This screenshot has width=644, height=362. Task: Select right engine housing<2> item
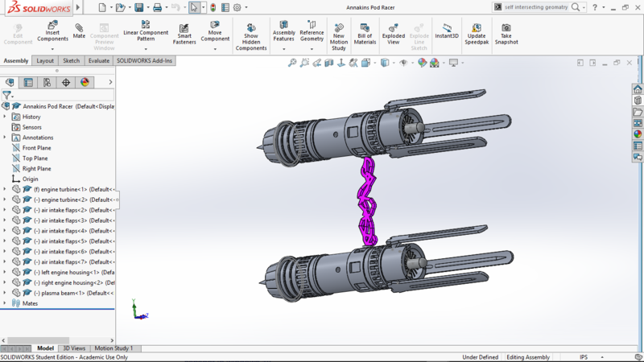coord(74,282)
